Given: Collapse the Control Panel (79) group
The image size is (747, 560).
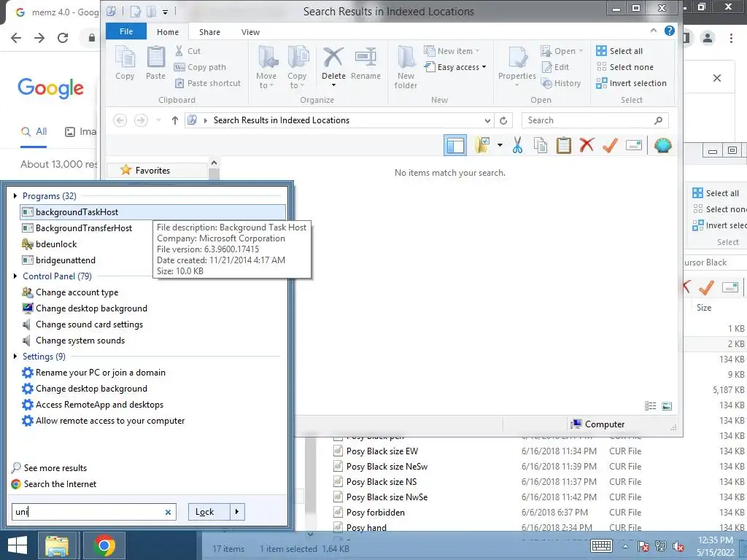Looking at the screenshot, I should pyautogui.click(x=15, y=276).
